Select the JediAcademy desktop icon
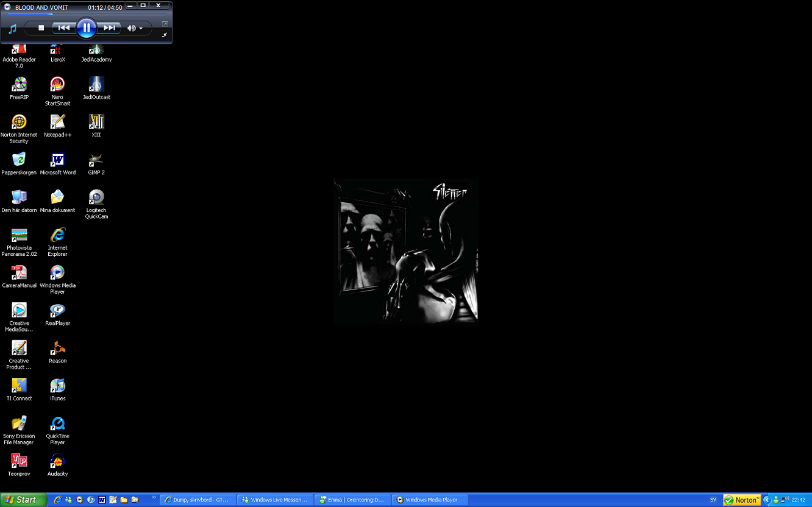 (x=96, y=54)
